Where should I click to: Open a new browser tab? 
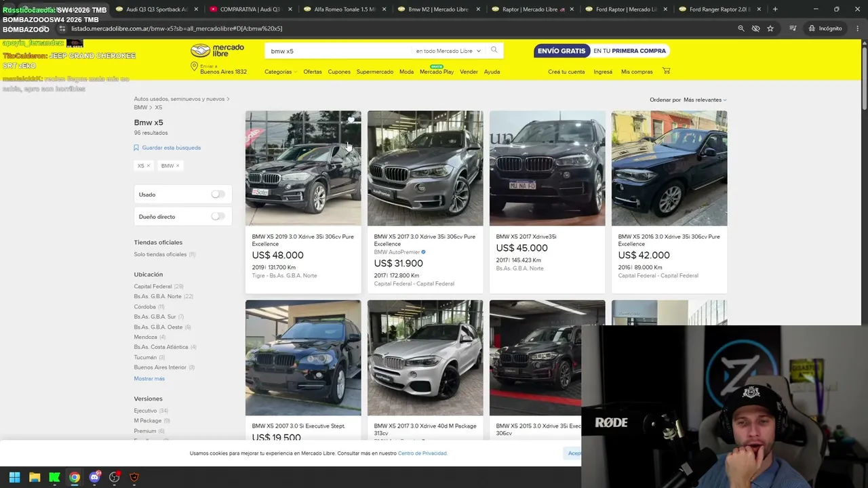point(775,9)
